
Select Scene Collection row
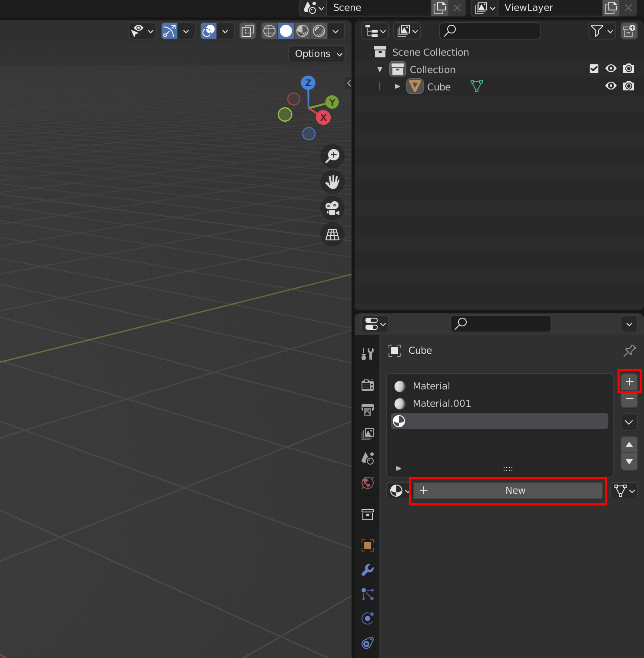tap(499, 52)
